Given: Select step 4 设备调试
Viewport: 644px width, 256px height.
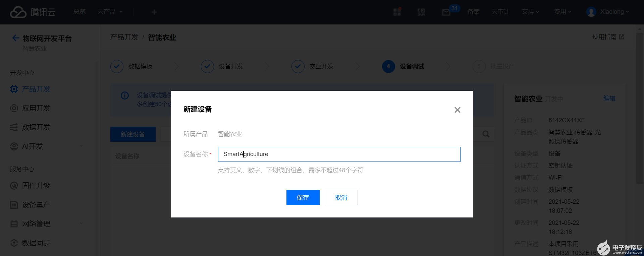Looking at the screenshot, I should point(403,66).
